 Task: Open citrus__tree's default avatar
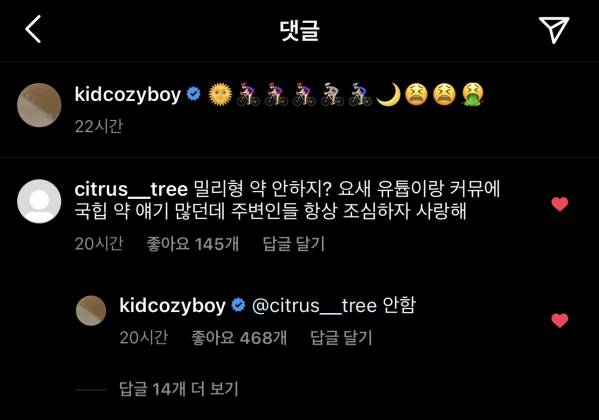point(39,201)
